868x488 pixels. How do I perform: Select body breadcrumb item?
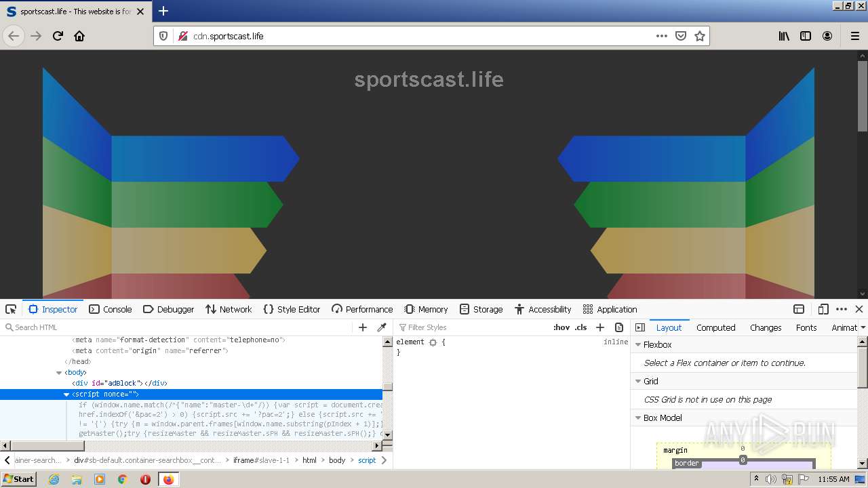337,460
